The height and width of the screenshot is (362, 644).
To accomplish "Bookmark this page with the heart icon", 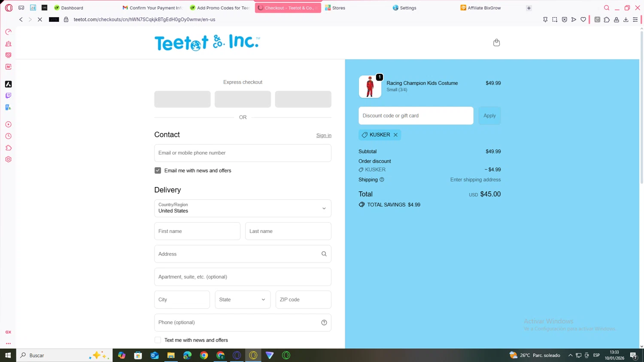I will point(583,19).
